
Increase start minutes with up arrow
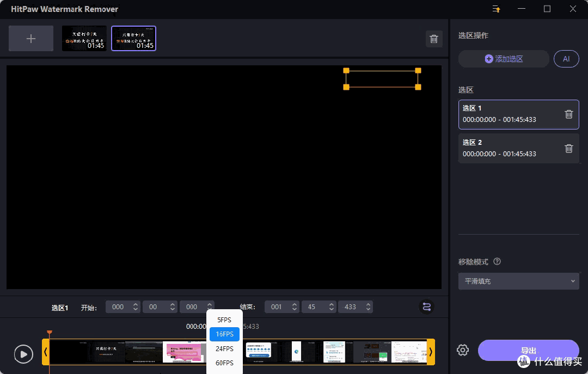click(136, 304)
